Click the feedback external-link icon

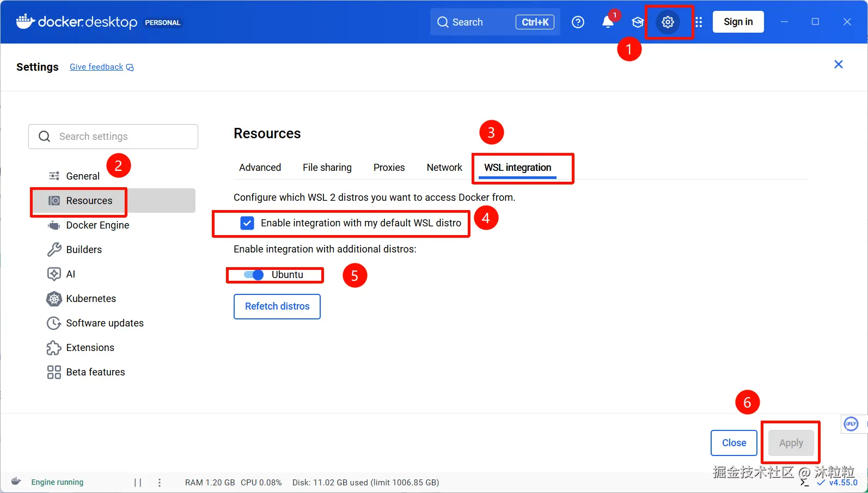click(x=130, y=67)
